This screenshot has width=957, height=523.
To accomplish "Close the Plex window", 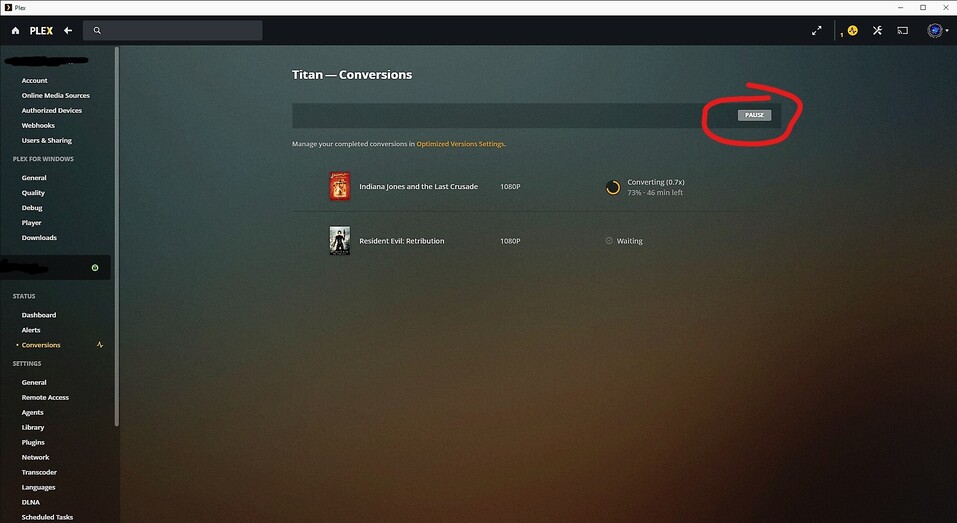I will [945, 7].
